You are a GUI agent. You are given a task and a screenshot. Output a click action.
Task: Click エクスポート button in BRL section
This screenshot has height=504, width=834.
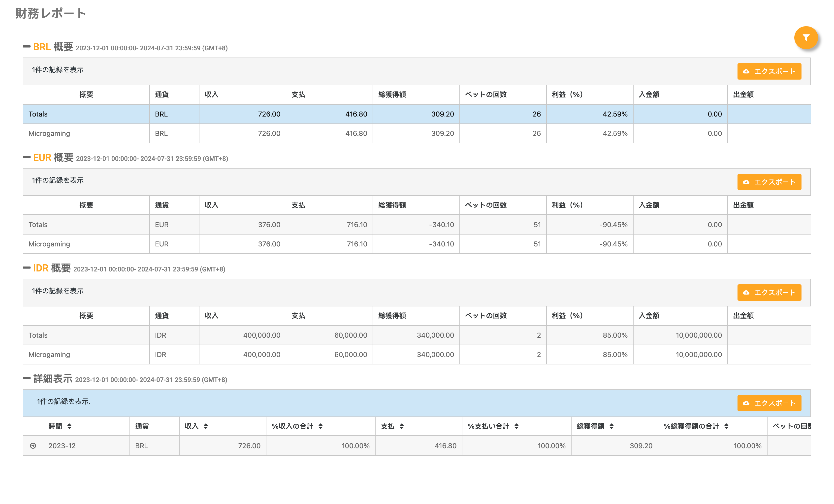pos(769,71)
